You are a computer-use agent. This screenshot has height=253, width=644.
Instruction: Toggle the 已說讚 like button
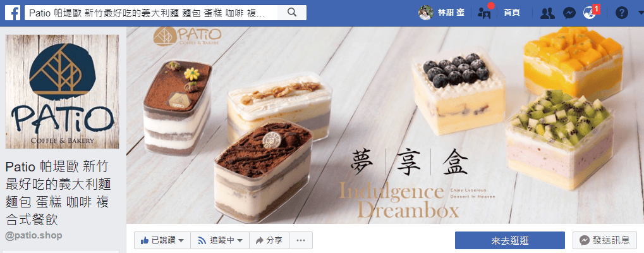158,240
